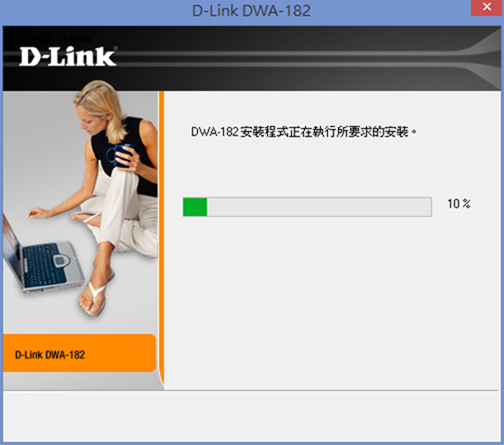The image size is (504, 445).
Task: Click the laptop touchpad in the photo
Action: (63, 261)
